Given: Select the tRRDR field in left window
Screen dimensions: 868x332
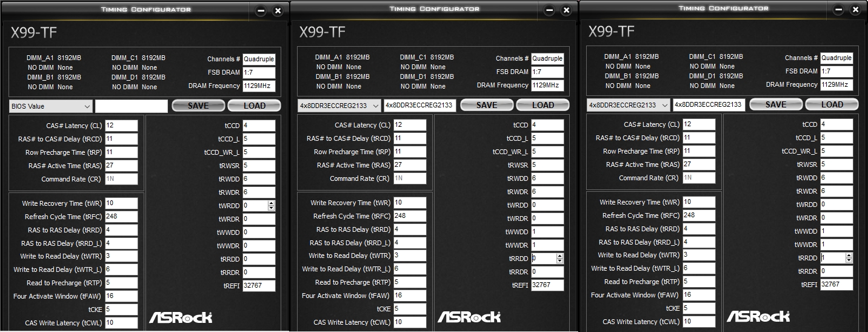Looking at the screenshot, I should point(259,273).
